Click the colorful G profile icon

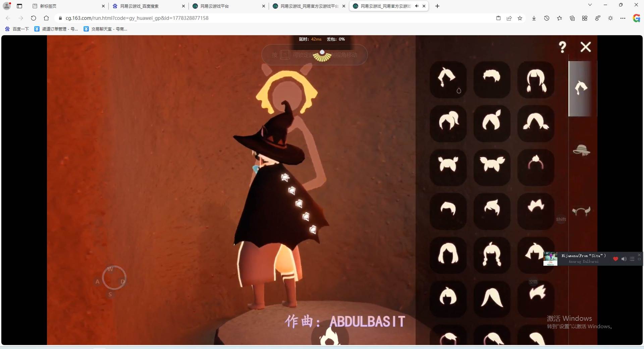(636, 18)
